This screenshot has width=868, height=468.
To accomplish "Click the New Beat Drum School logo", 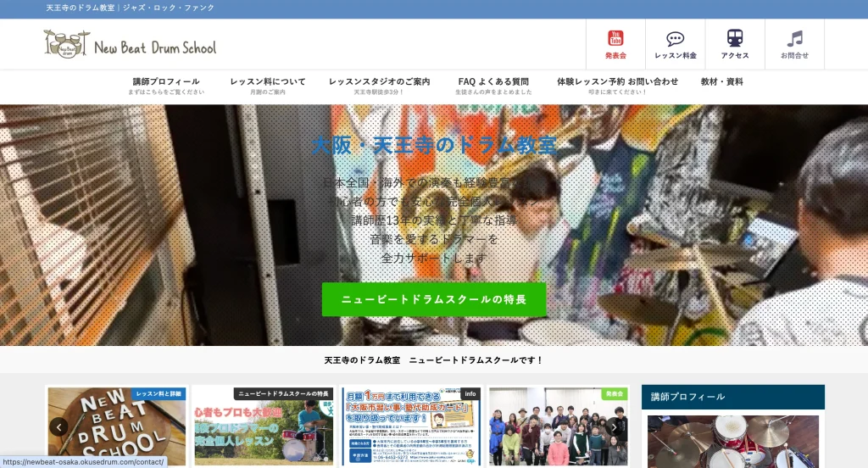I will (130, 45).
